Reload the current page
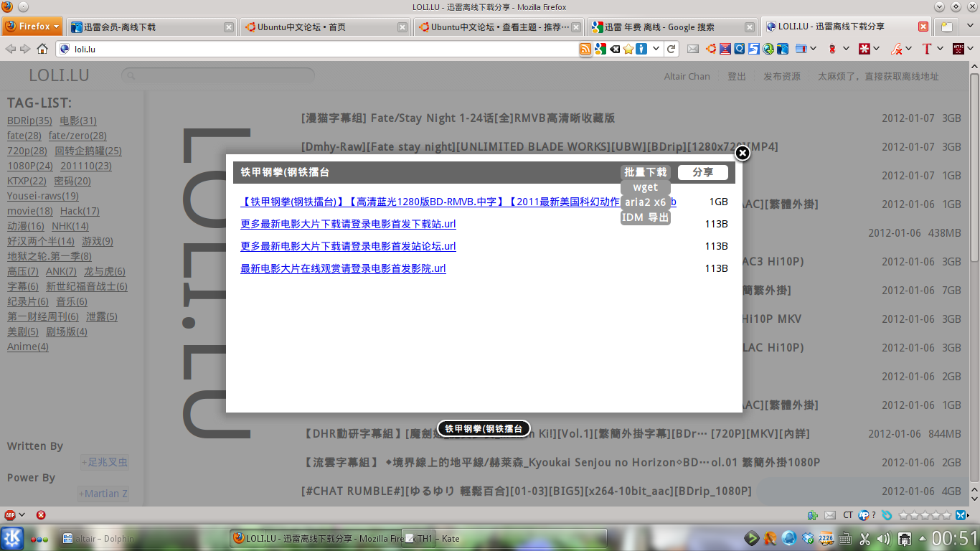 point(672,49)
